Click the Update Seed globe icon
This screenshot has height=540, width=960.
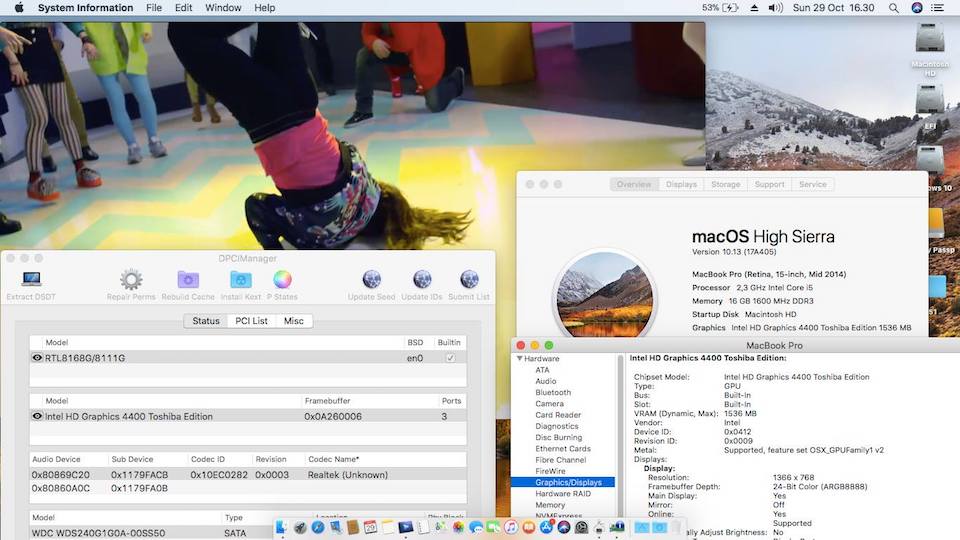pos(371,280)
